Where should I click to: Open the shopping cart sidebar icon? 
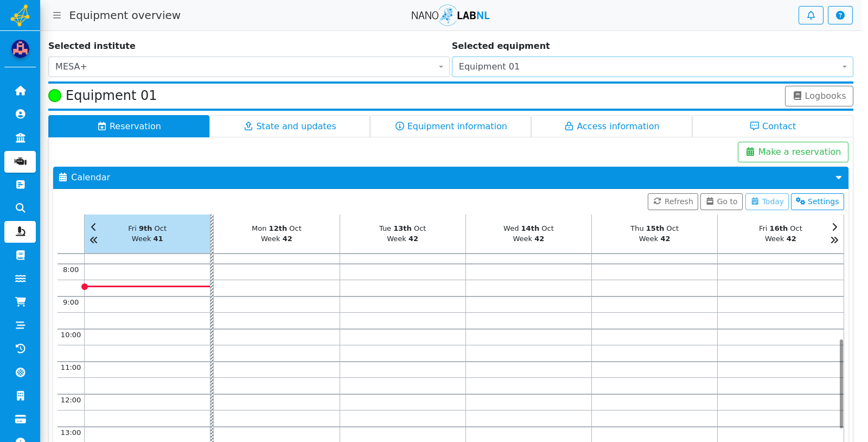coord(20,302)
